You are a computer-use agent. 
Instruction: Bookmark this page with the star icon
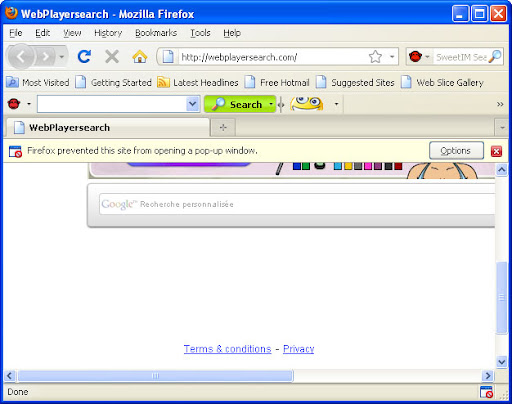(375, 57)
